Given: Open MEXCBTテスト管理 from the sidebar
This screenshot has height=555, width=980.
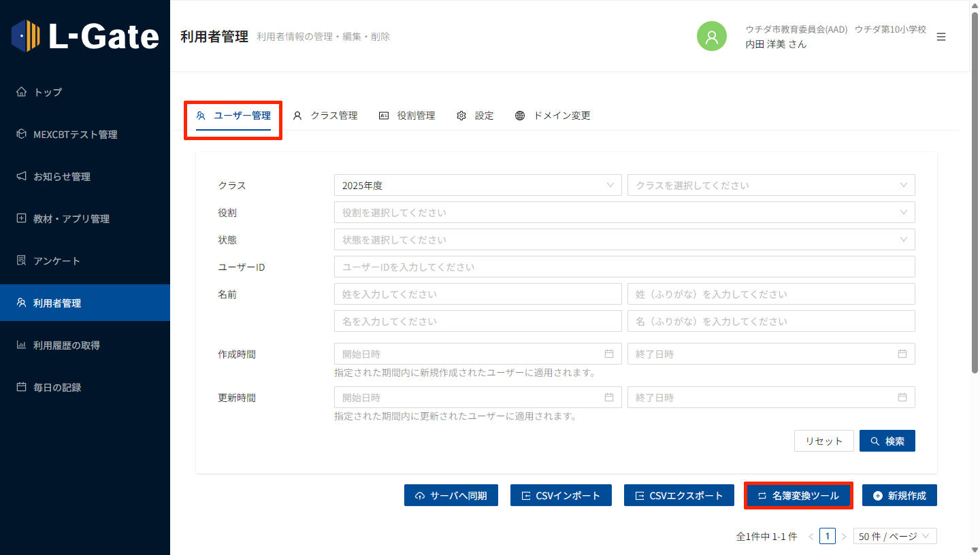Looking at the screenshot, I should [75, 135].
